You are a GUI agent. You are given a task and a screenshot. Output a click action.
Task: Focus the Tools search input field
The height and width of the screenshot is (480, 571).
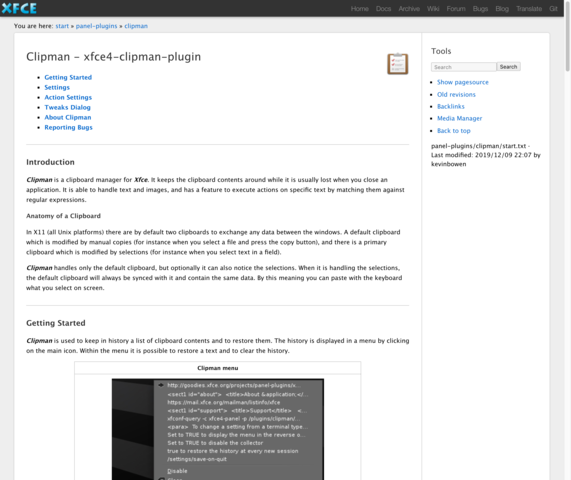click(x=464, y=67)
